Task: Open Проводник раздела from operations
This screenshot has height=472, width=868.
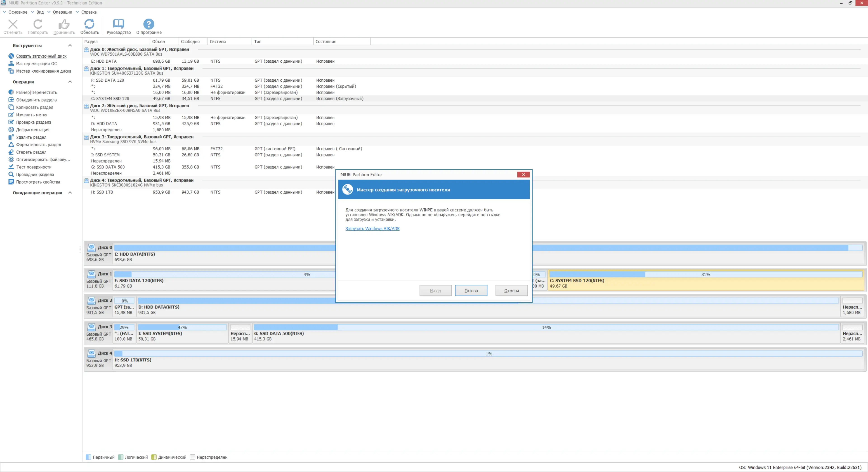Action: (35, 175)
